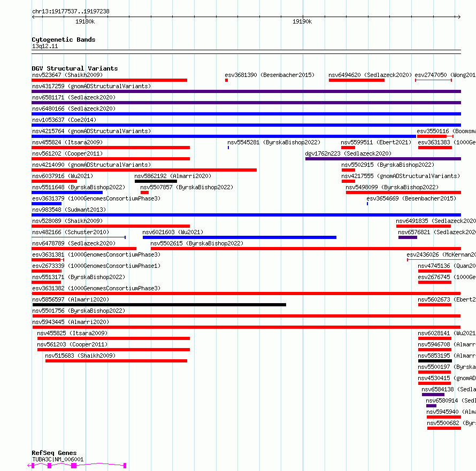The width and height of the screenshot is (476, 471).
Task: Click esv3654669 (Besenbacher2015) label
Action: [411, 198]
